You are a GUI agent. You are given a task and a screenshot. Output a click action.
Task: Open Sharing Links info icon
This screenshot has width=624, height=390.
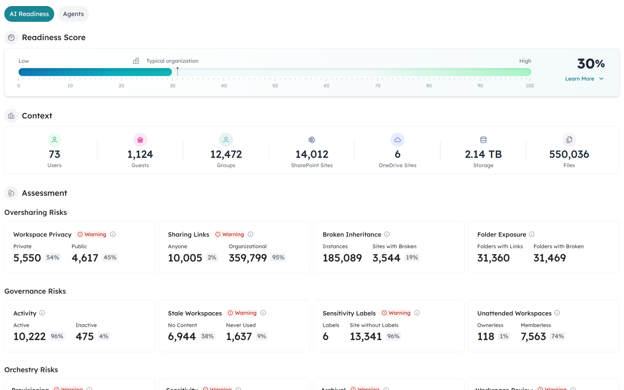click(x=250, y=234)
